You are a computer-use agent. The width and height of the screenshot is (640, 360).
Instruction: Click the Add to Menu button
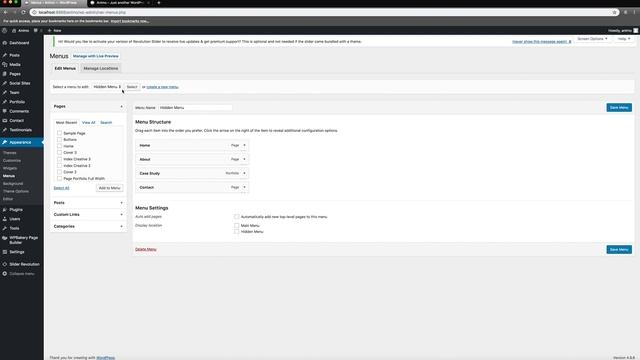pyautogui.click(x=109, y=188)
